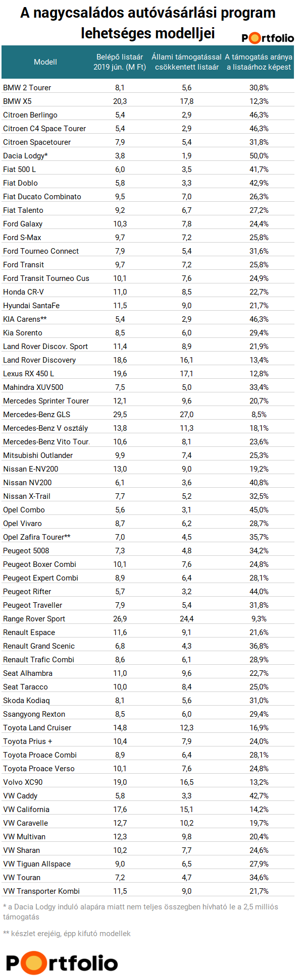The width and height of the screenshot is (300, 980).
Task: Click the large Portfolio logo at bottom
Action: point(62,963)
